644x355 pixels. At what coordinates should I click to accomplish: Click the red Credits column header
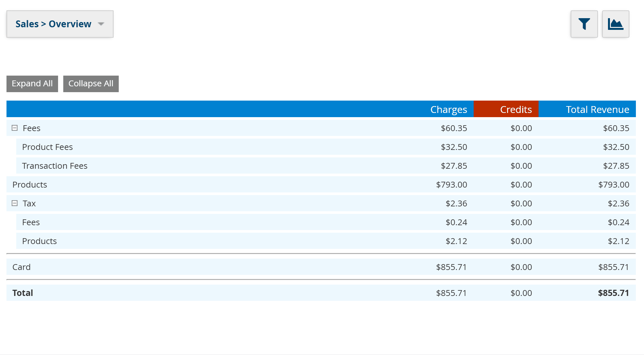(516, 109)
